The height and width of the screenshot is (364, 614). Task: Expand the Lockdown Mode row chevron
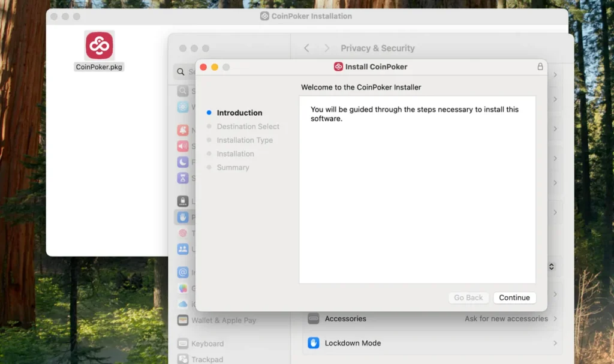coord(555,343)
